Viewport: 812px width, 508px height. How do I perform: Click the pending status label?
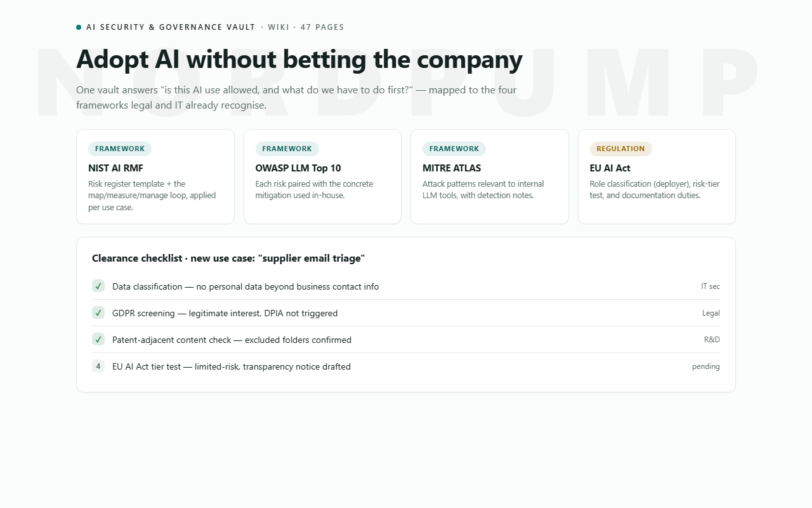tap(706, 366)
